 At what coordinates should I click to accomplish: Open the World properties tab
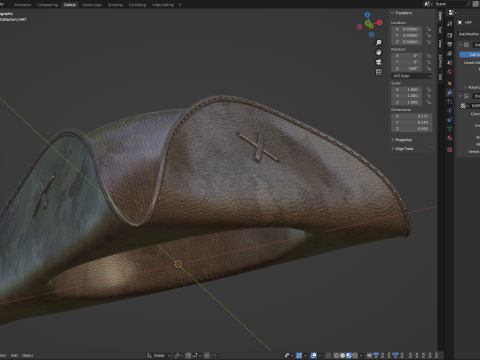pyautogui.click(x=450, y=72)
